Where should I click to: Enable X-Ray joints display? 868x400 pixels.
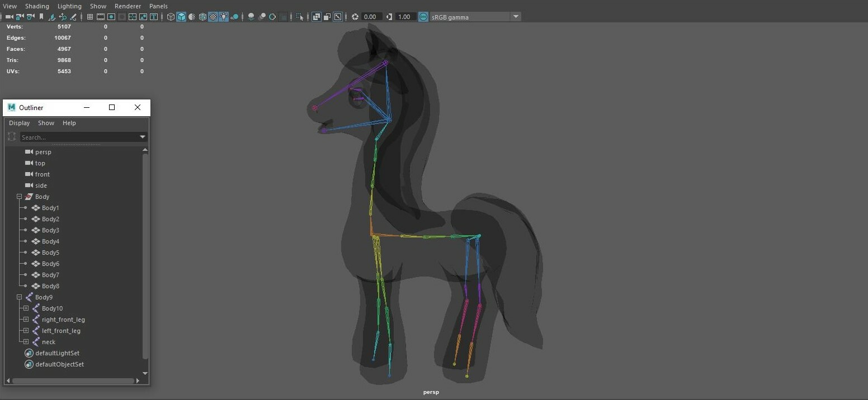pyautogui.click(x=327, y=17)
